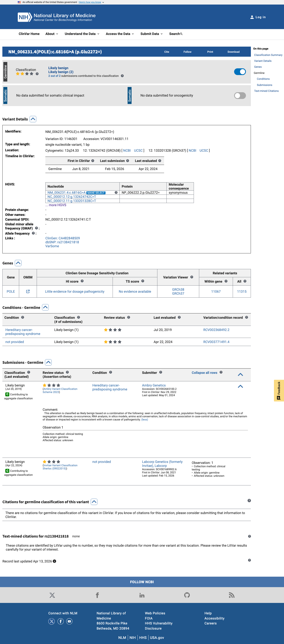The height and width of the screenshot is (644, 284).
Task: Expand the 'Here's how you know' dropdown
Action: pyautogui.click(x=91, y=2)
